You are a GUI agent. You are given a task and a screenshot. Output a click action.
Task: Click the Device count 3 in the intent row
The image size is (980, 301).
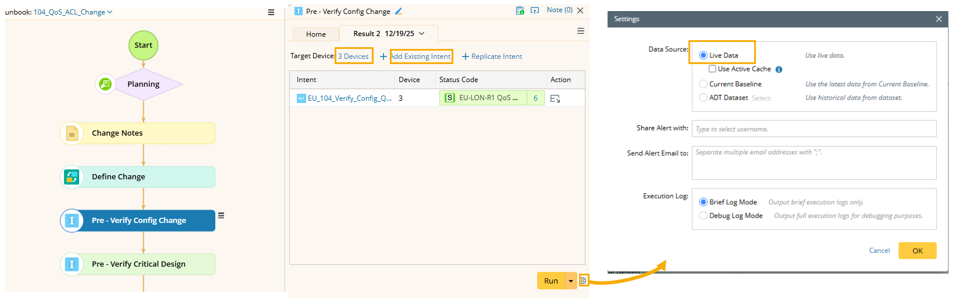[x=400, y=98]
